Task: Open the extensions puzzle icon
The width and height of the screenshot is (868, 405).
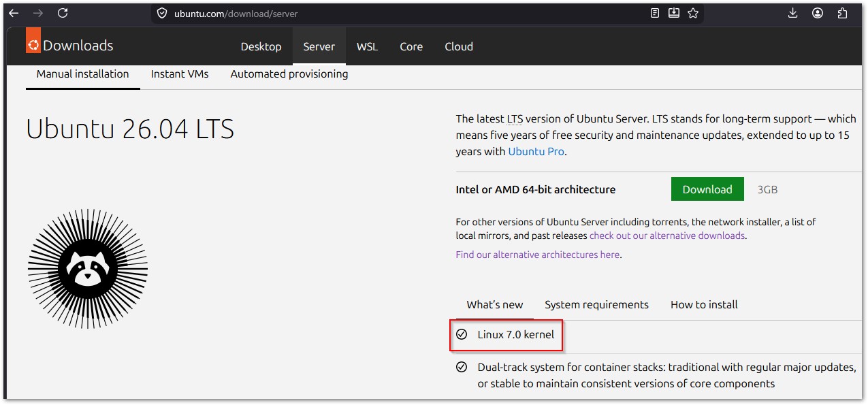Action: (x=843, y=13)
